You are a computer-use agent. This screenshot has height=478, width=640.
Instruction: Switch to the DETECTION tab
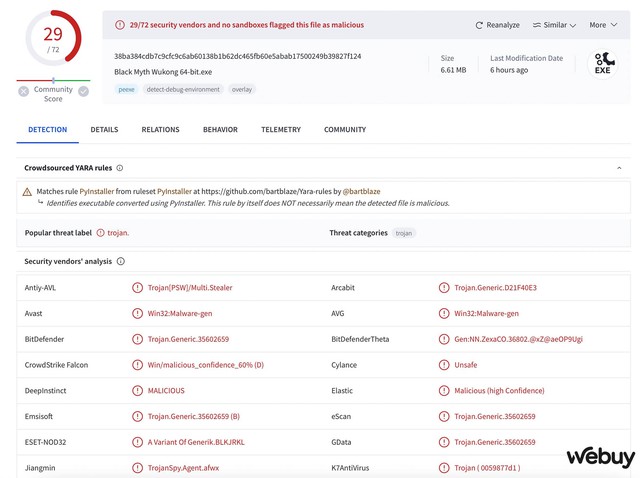[47, 129]
